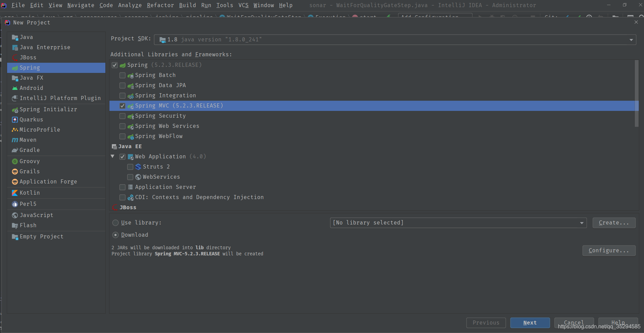The height and width of the screenshot is (333, 644).
Task: Click Struts 2 framework icon
Action: [138, 167]
